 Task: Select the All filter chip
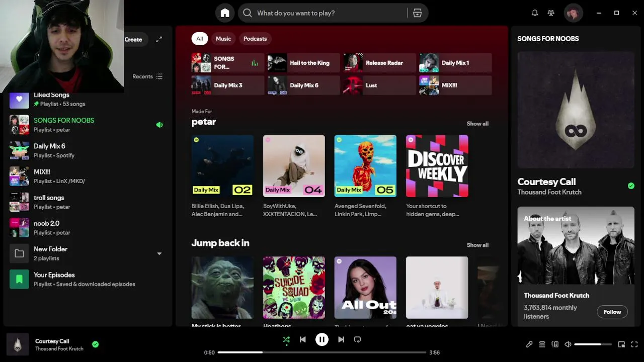200,39
